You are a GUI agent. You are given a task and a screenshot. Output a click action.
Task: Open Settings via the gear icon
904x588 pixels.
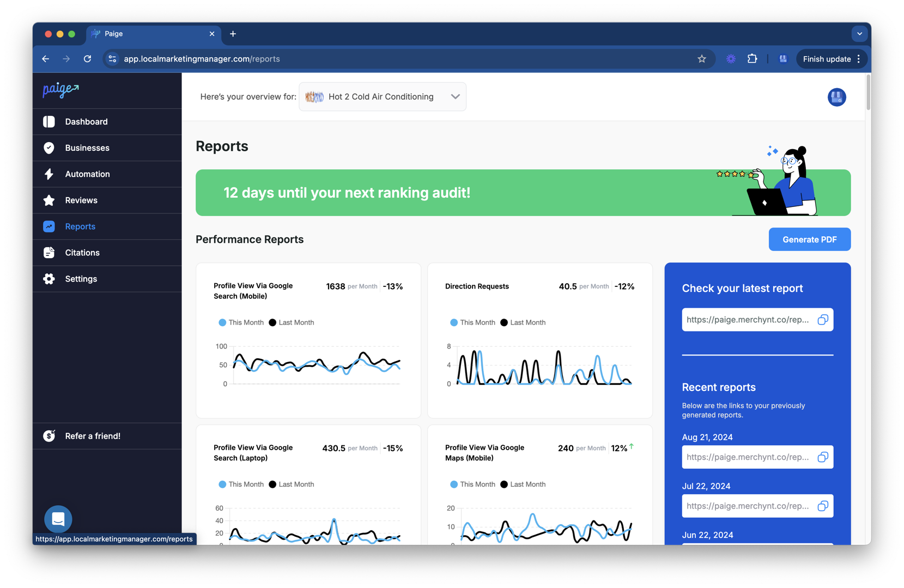(x=49, y=278)
